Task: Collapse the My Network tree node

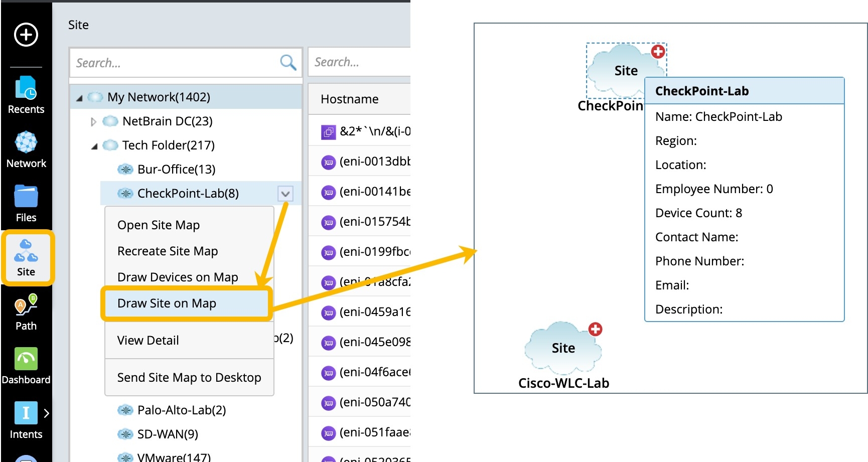Action: pyautogui.click(x=79, y=98)
